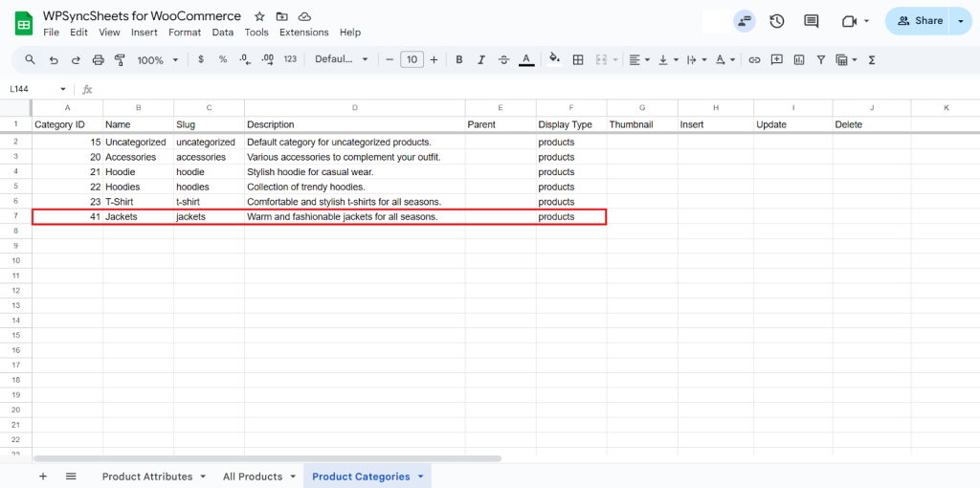Image resolution: width=980 pixels, height=488 pixels.
Task: Select the Jackets name cell
Action: tap(138, 217)
